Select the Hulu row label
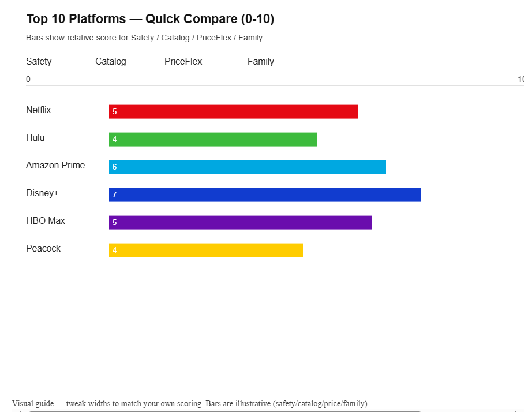The height and width of the screenshot is (412, 532). 35,138
